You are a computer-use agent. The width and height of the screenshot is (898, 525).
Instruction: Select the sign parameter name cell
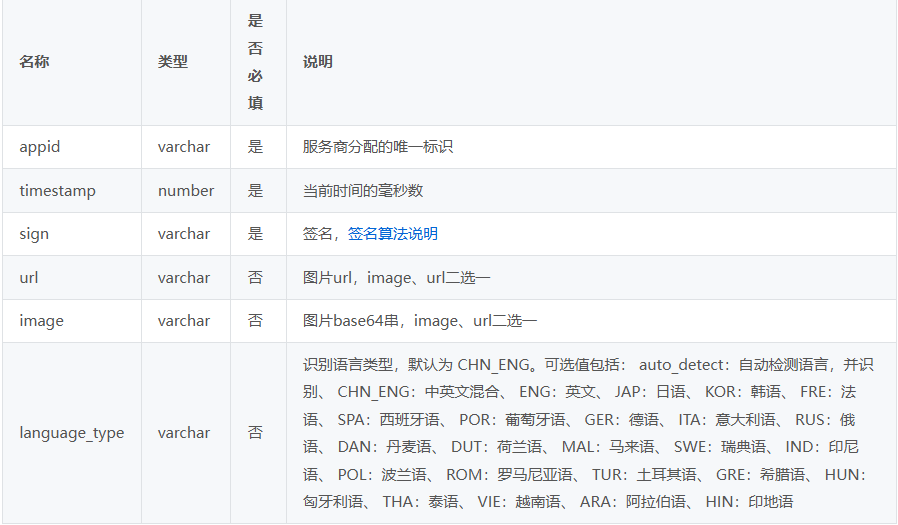34,234
